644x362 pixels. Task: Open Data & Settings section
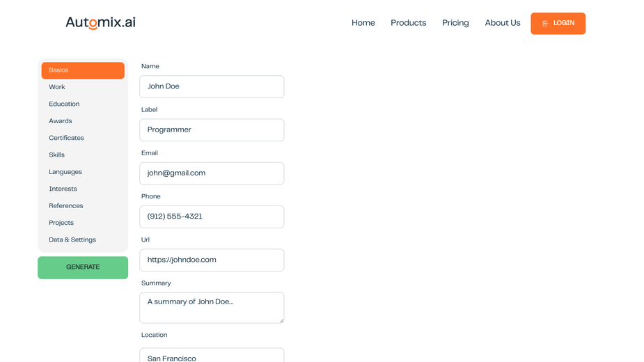tap(83, 240)
